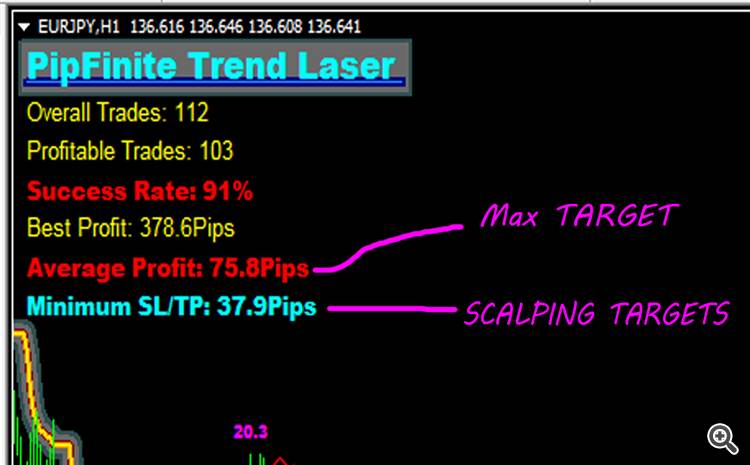Click the Success Rate: 91% text

point(140,191)
